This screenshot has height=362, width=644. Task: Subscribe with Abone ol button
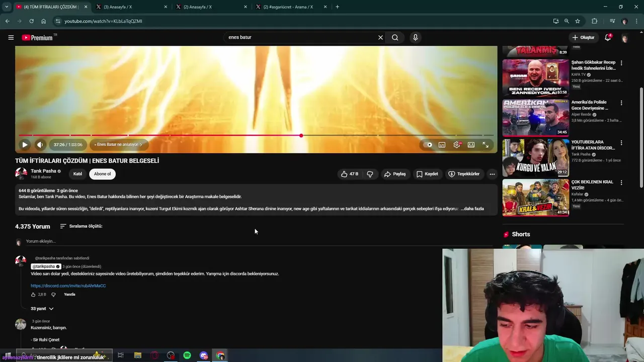tap(102, 174)
